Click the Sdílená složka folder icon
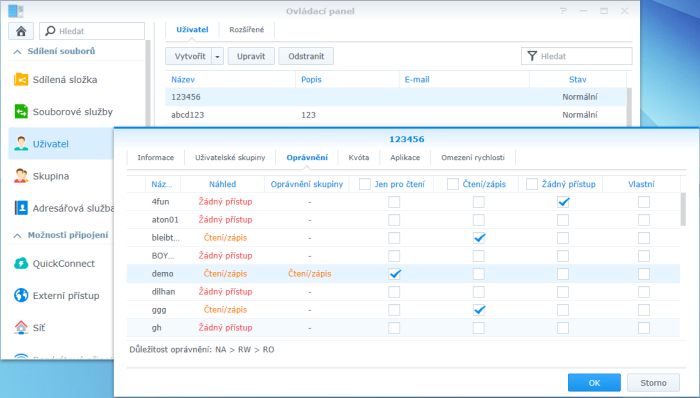 21,79
